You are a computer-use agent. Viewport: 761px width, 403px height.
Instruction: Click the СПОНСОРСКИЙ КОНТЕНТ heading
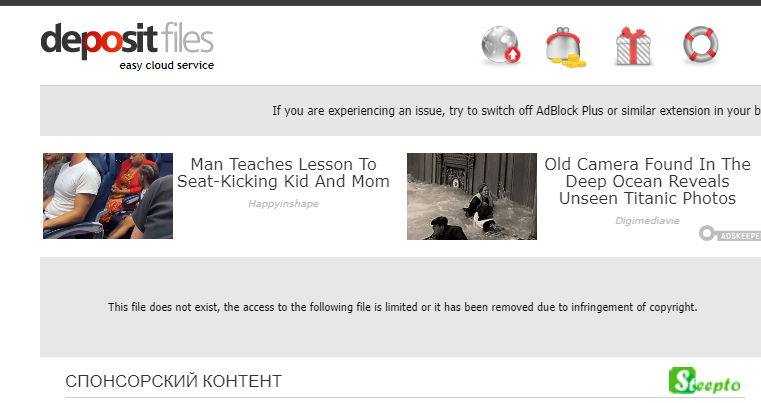173,381
